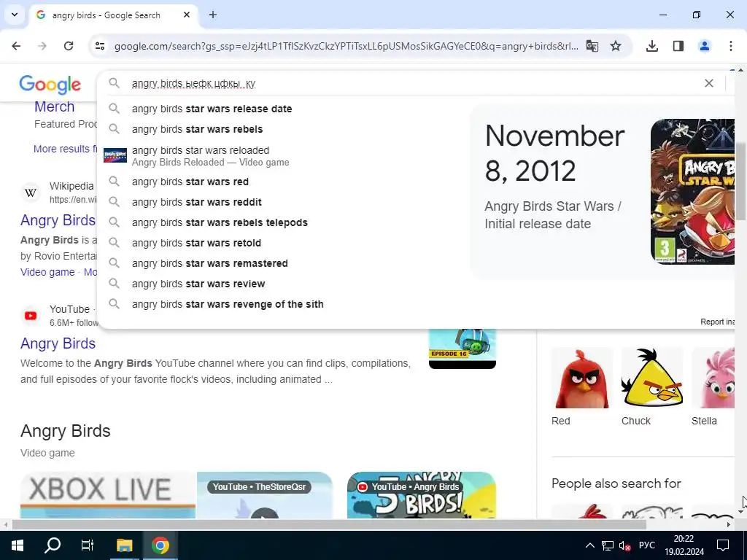Screen dimensions: 747x560
Task: Select the Red character image
Action: click(581, 378)
